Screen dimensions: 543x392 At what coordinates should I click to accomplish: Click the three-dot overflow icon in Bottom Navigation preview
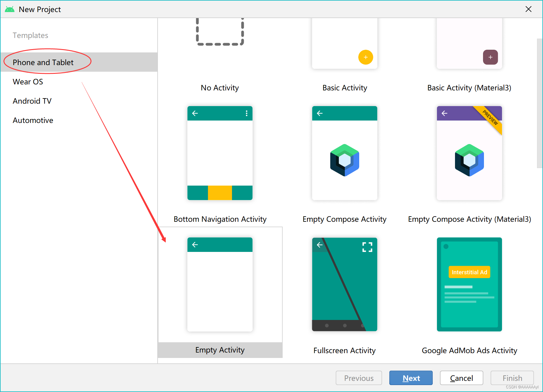pyautogui.click(x=246, y=113)
